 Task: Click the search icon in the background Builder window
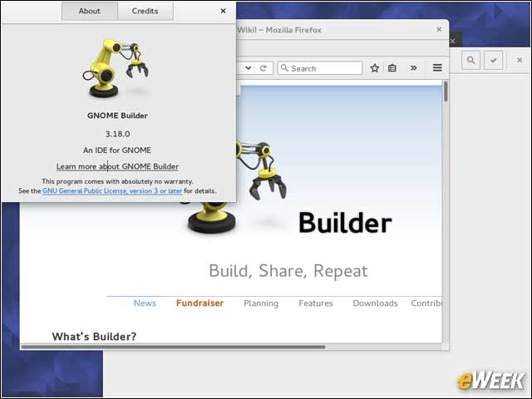tap(470, 61)
